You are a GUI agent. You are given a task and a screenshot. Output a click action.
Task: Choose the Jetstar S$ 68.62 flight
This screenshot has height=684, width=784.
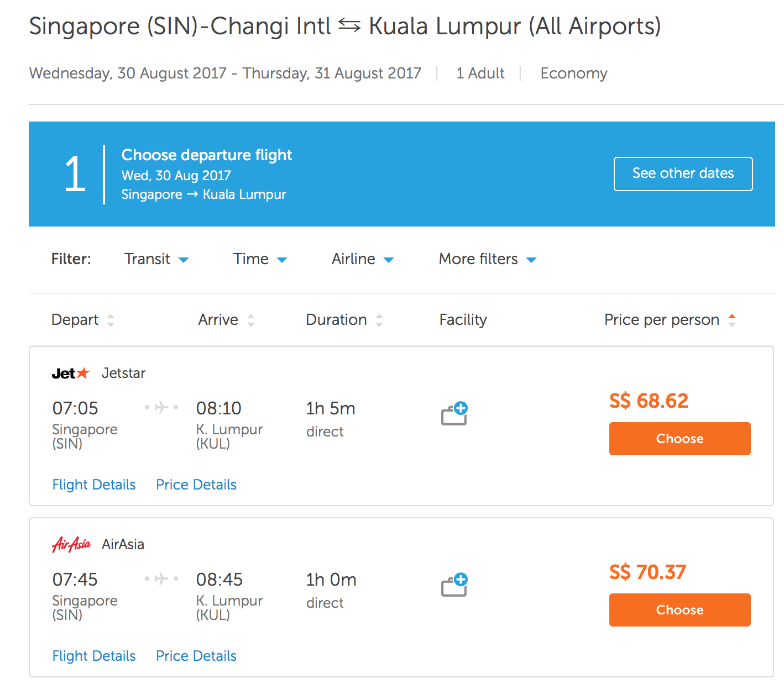pyautogui.click(x=680, y=439)
